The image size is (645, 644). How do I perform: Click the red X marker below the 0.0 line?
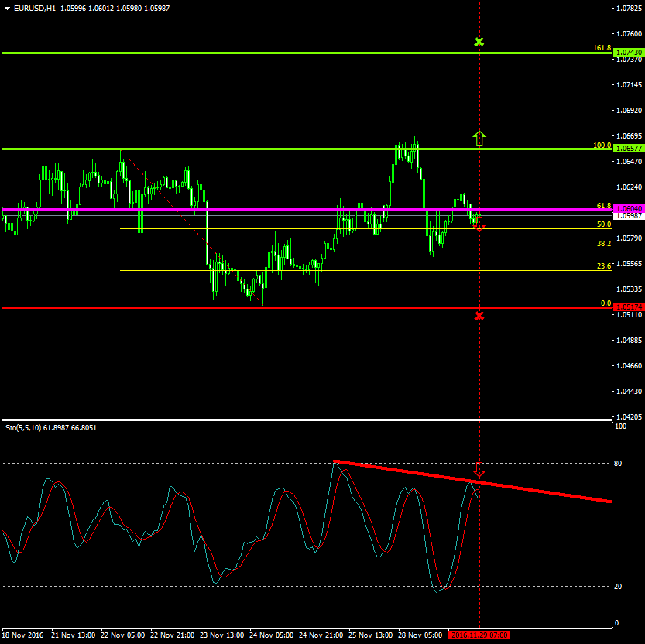coord(479,315)
